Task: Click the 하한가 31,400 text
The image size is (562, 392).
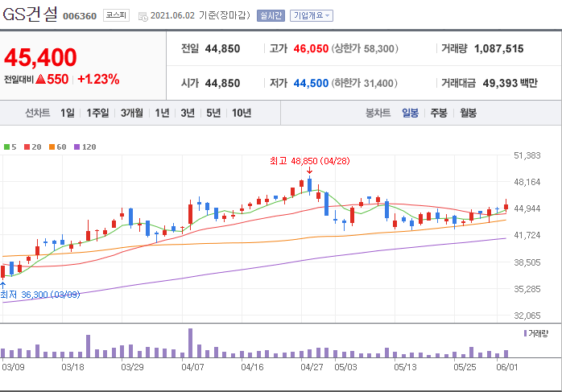Action: 364,83
